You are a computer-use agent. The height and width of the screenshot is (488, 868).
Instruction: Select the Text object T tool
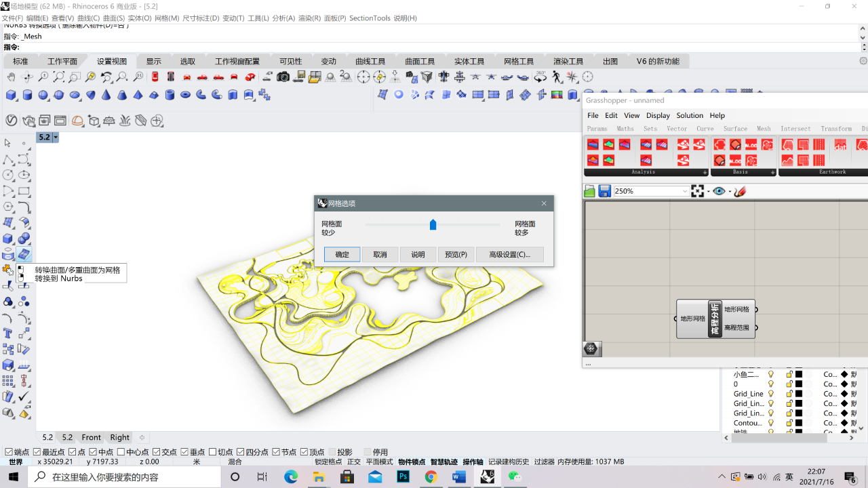point(8,333)
